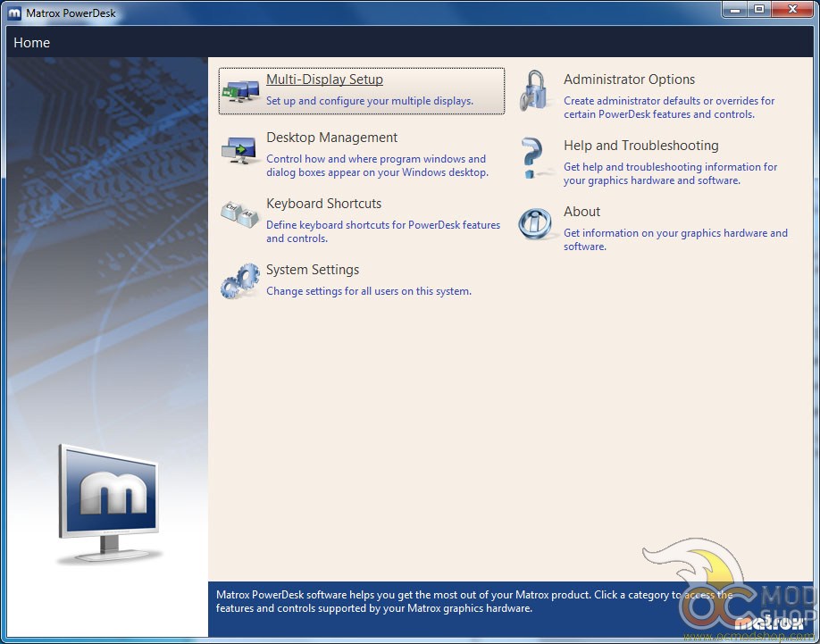The width and height of the screenshot is (820, 644).
Task: Maximize the Matrox PowerDesk window
Action: 759,9
